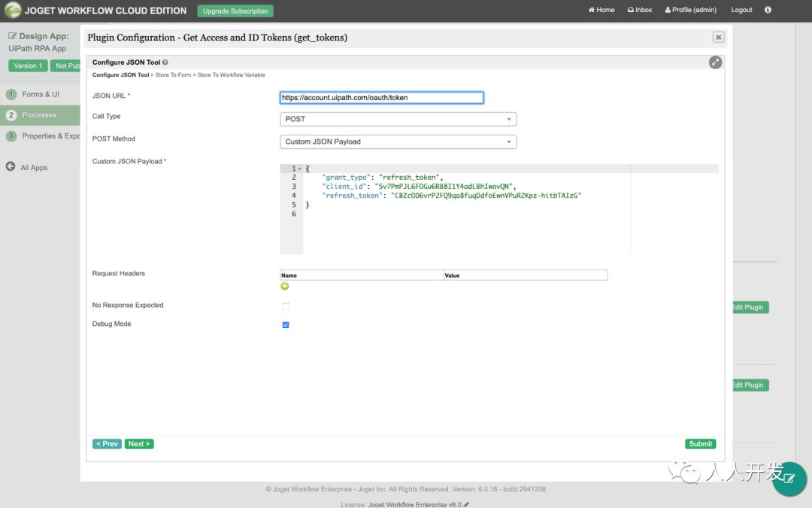Click the Configure JSON Tool breadcrumb

(120, 75)
